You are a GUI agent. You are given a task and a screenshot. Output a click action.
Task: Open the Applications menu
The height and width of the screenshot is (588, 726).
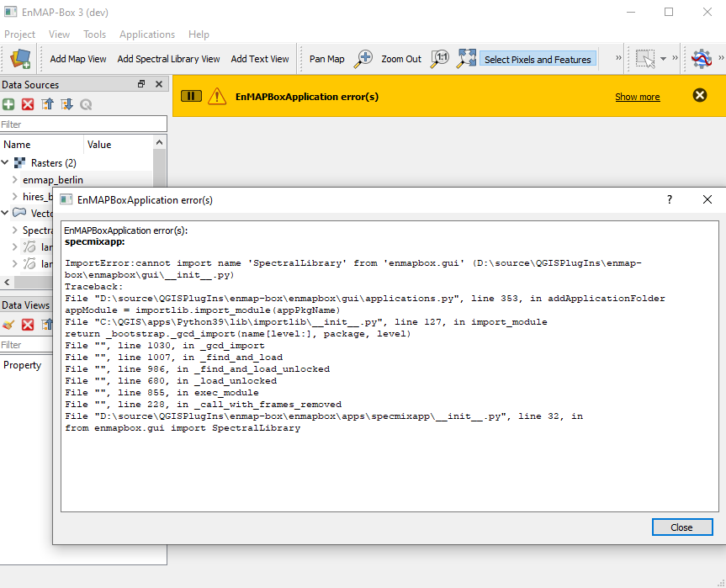(x=147, y=34)
